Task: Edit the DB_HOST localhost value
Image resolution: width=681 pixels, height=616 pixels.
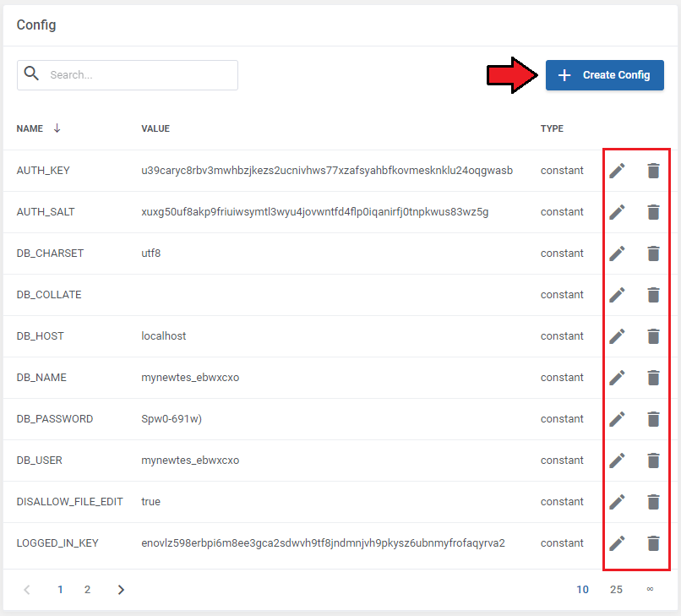Action: [x=617, y=336]
